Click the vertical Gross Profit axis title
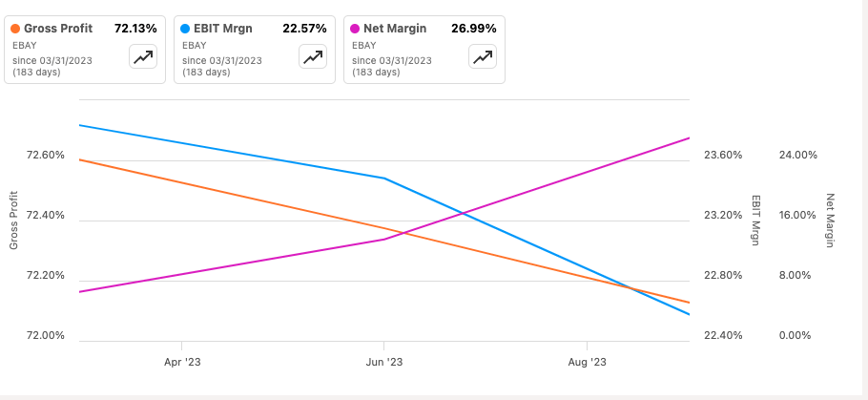The height and width of the screenshot is (400, 868). (14, 221)
